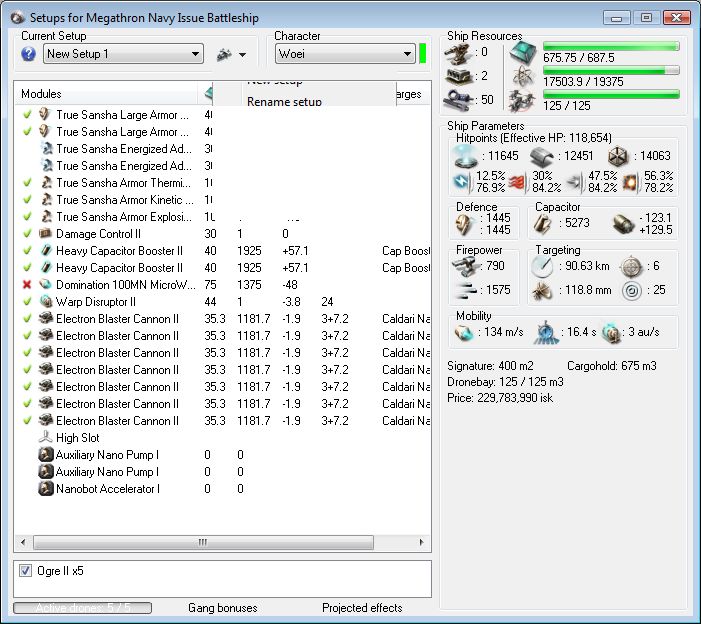
Task: Click the Signature: 400 m2 text
Action: coord(490,366)
